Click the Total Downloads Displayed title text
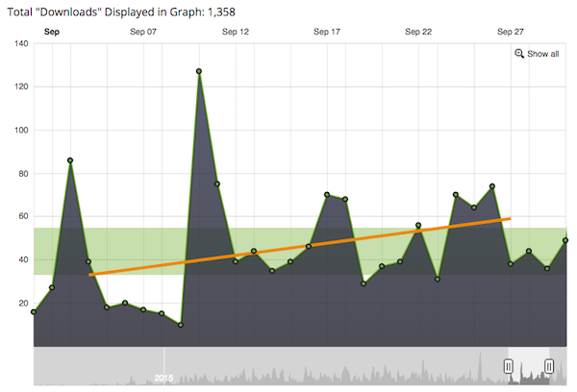 click(121, 12)
